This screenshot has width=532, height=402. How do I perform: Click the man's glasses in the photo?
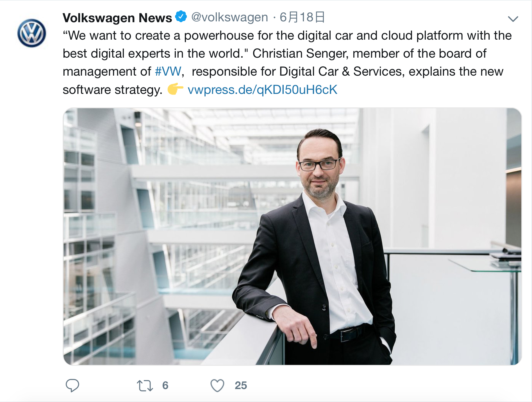pos(318,165)
